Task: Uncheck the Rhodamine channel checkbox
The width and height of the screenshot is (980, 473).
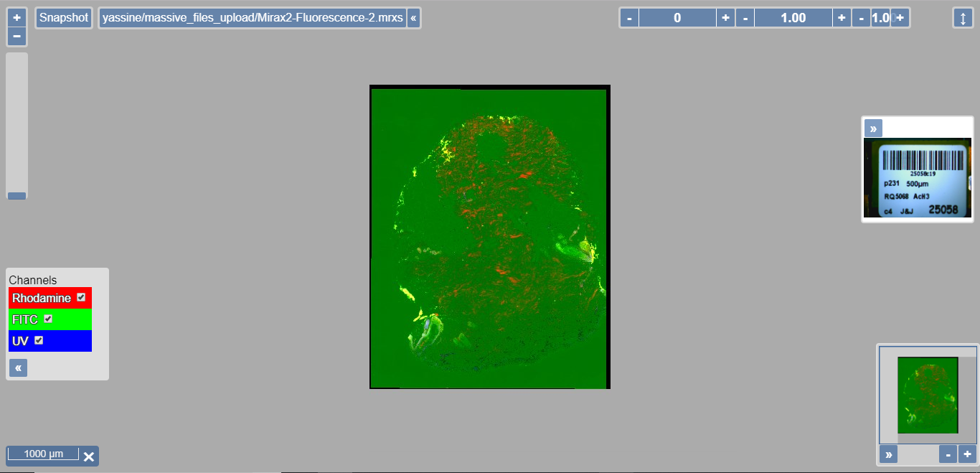Action: 81,297
